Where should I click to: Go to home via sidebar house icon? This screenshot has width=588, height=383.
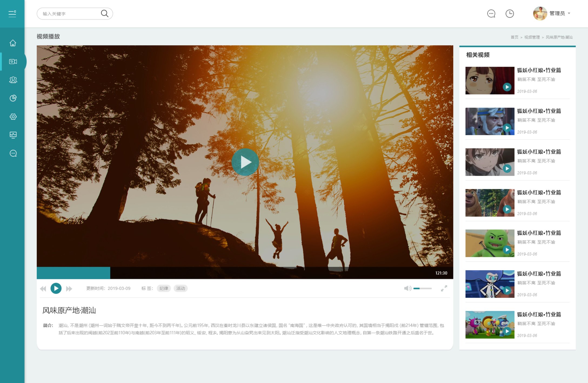click(13, 43)
